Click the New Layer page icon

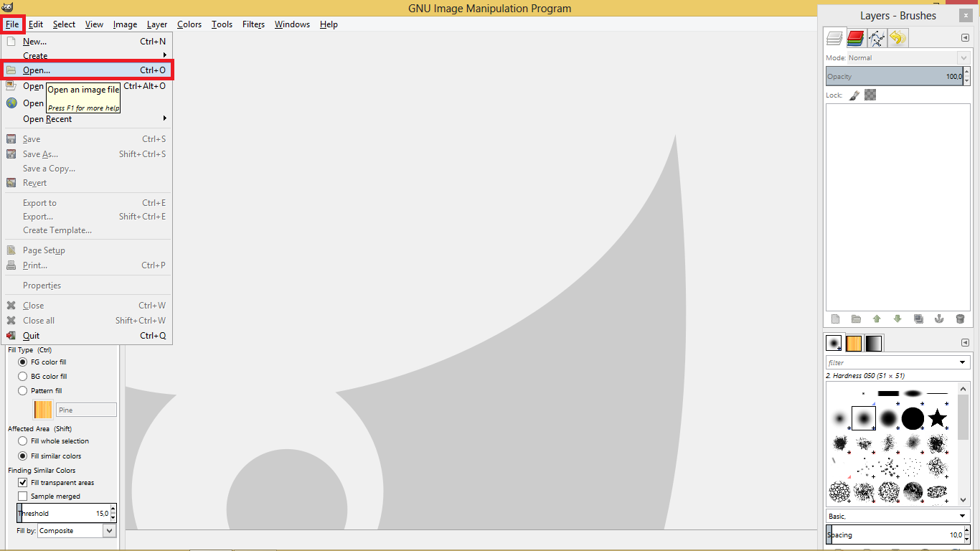pos(835,319)
